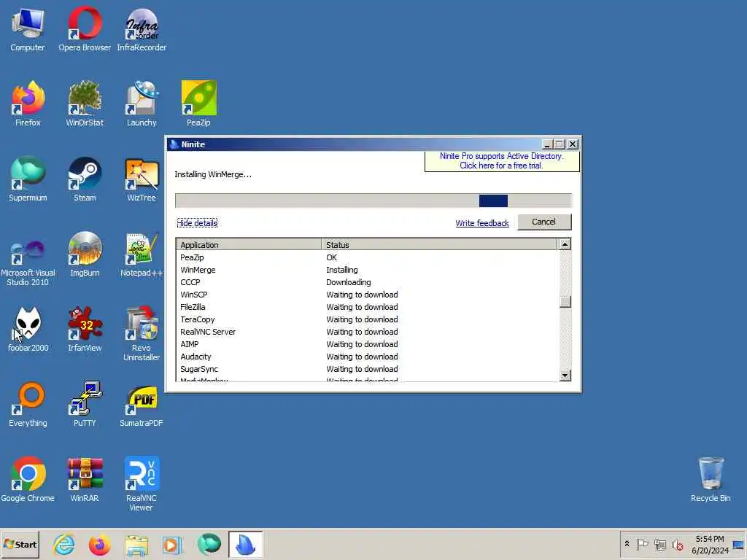Viewport: 747px width, 560px height.
Task: Open the Start menu
Action: click(20, 544)
